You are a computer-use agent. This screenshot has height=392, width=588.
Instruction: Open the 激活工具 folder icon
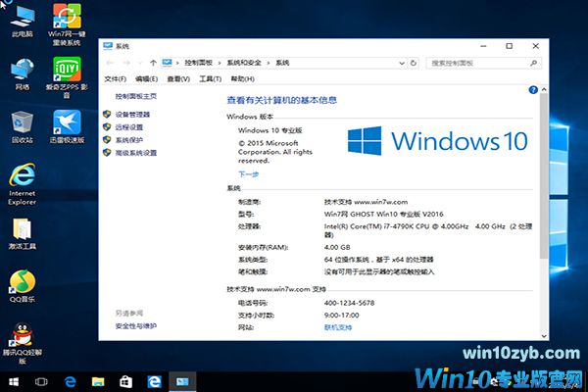point(23,234)
